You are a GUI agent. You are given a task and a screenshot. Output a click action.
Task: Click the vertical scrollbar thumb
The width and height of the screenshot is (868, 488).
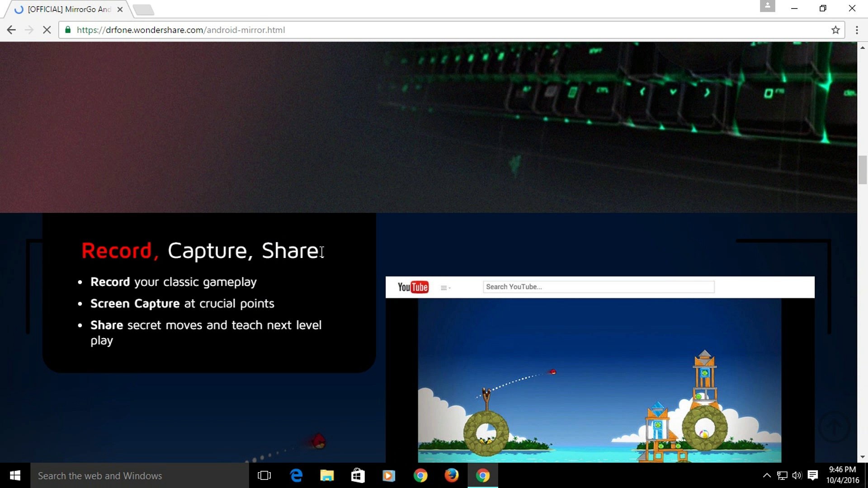click(863, 169)
